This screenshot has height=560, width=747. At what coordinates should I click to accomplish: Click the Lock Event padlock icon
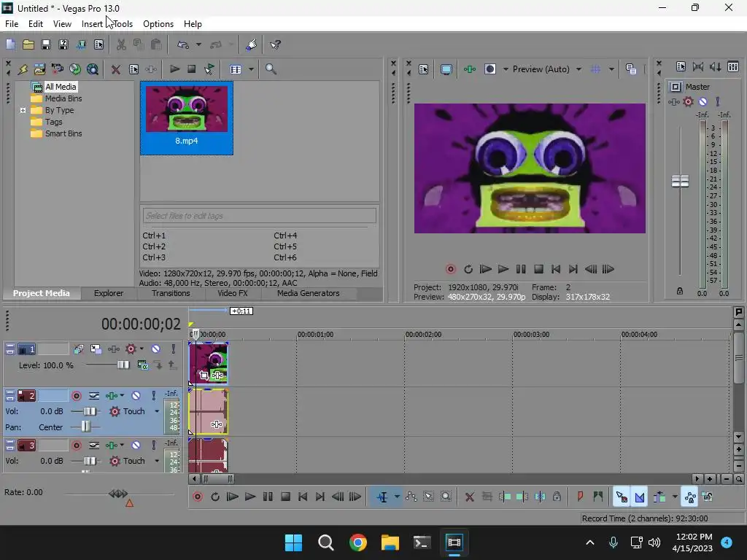coord(557,497)
